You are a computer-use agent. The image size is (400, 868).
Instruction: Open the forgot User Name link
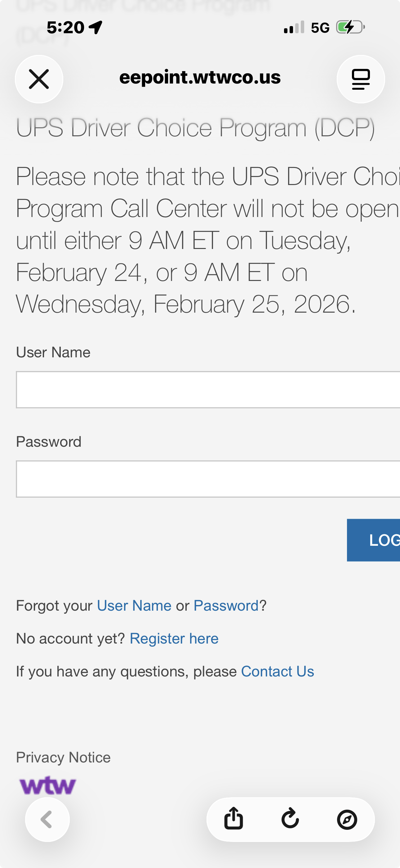134,605
